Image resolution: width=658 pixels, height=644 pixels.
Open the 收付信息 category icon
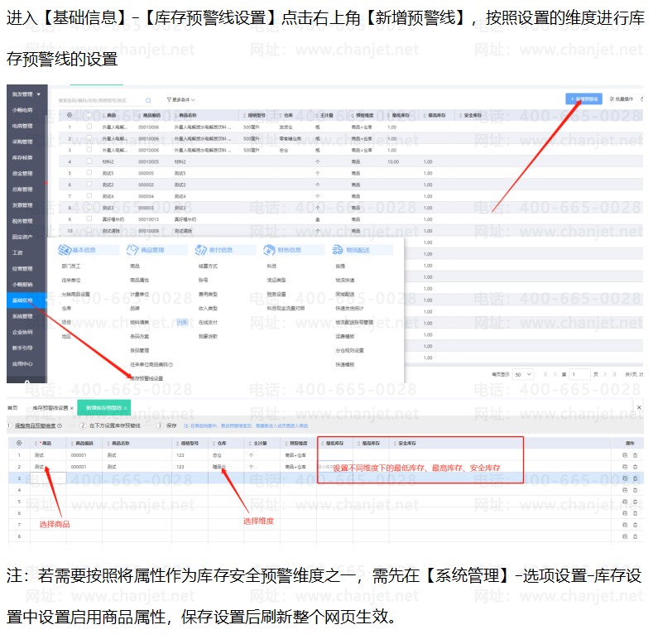(x=200, y=250)
